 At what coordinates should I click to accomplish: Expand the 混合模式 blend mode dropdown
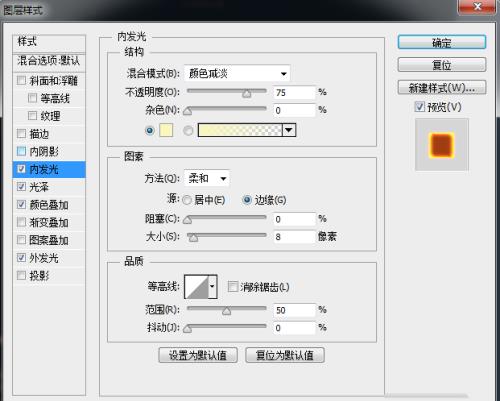tap(237, 73)
